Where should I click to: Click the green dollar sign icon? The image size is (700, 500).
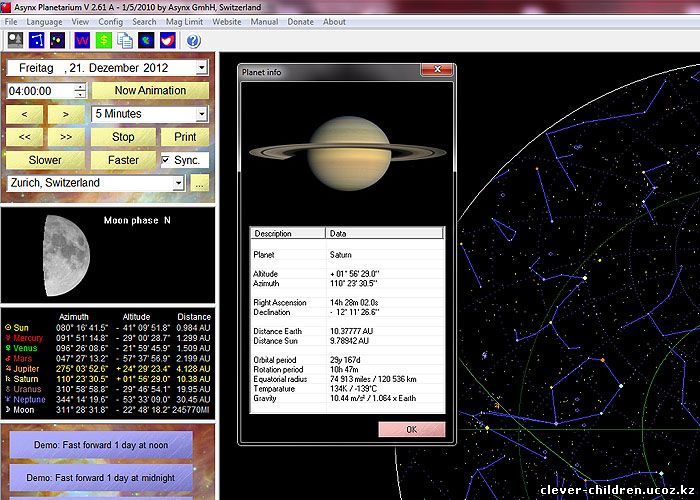[x=103, y=40]
